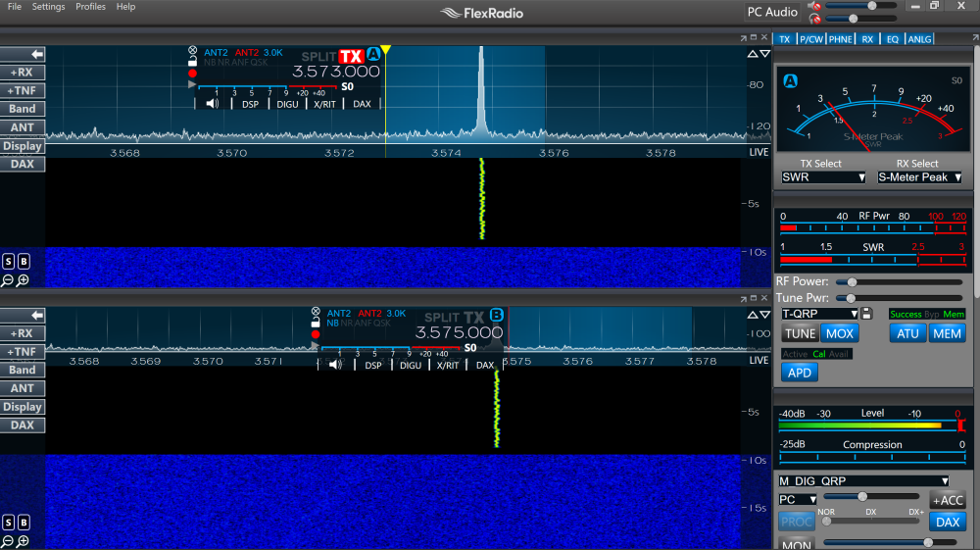Open slice B X/RIT panel
The image size is (980, 550).
coord(448,365)
